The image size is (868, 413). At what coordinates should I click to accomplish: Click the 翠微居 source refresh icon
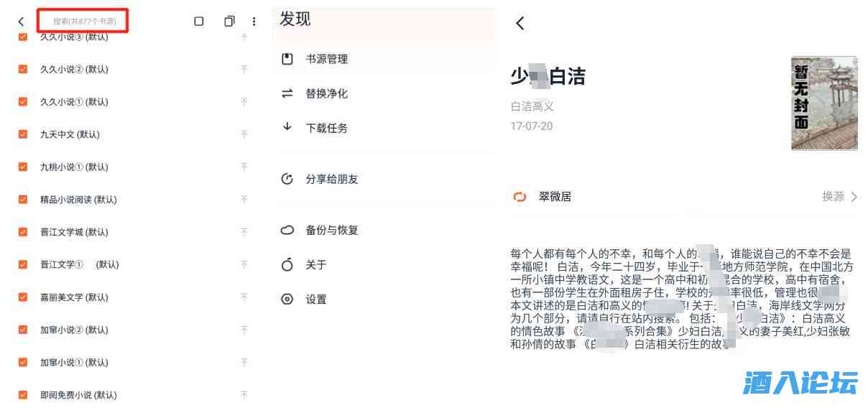(x=520, y=197)
